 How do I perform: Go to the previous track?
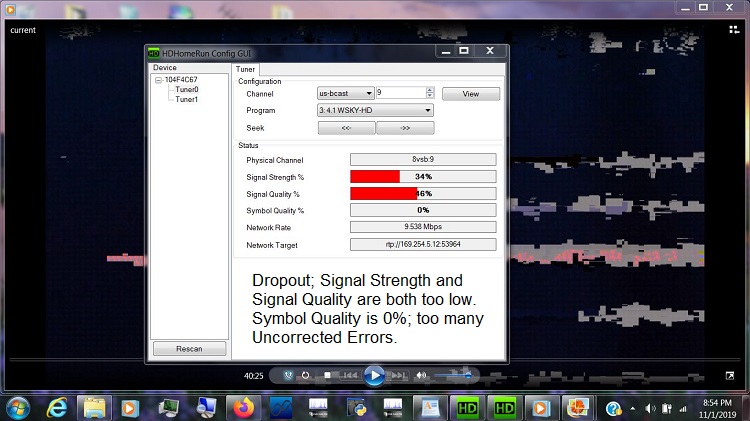tap(349, 376)
